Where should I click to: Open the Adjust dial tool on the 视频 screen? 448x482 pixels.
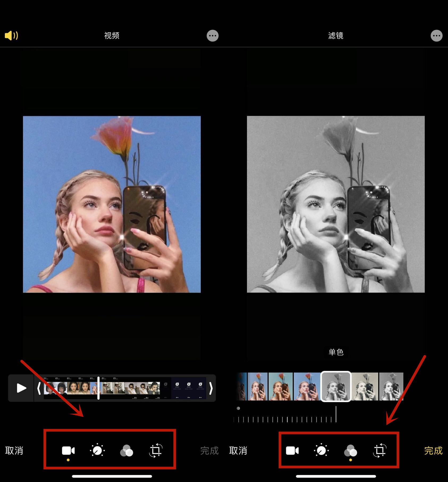(97, 451)
